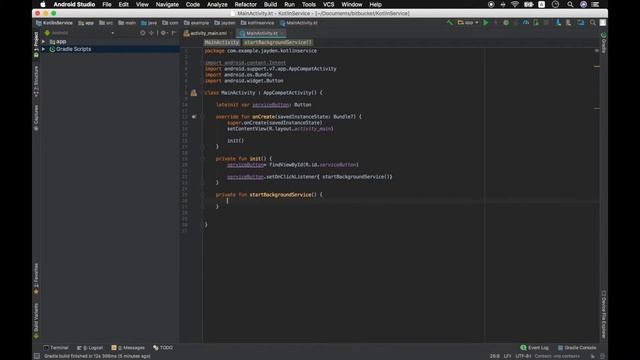Click the macOS Spotlight search icon
640x360 pixels.
point(570,4)
